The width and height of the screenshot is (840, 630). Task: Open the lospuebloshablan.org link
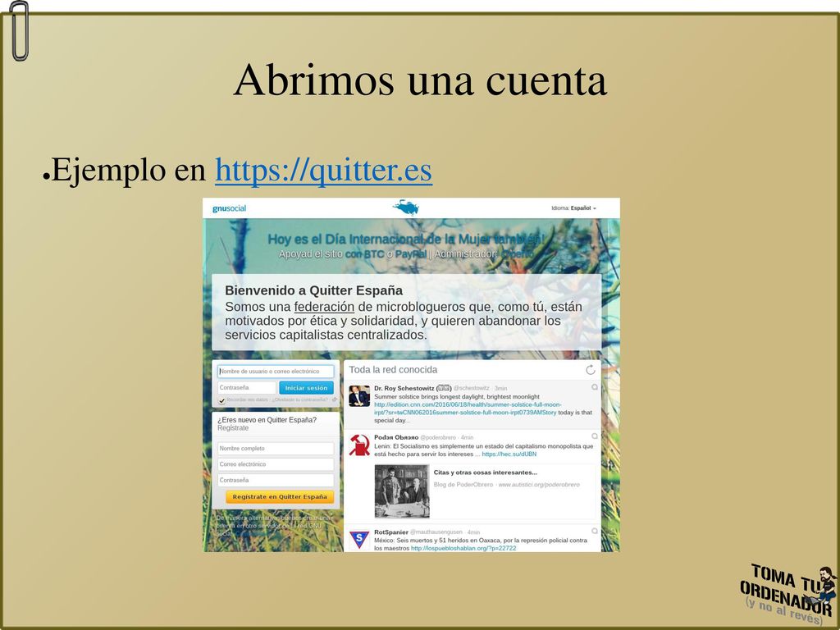click(463, 548)
